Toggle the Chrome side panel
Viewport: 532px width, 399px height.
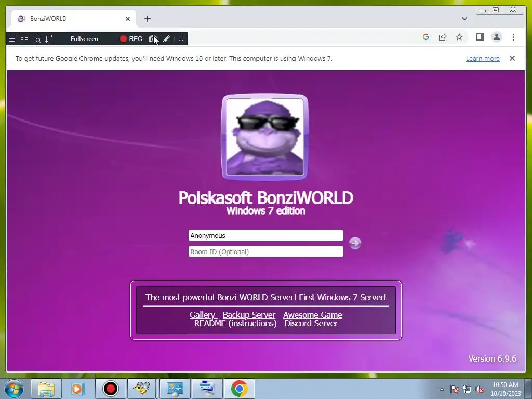480,37
